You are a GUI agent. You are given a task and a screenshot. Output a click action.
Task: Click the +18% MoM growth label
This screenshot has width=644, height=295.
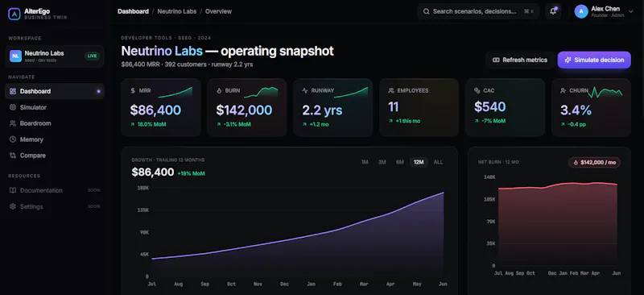191,173
